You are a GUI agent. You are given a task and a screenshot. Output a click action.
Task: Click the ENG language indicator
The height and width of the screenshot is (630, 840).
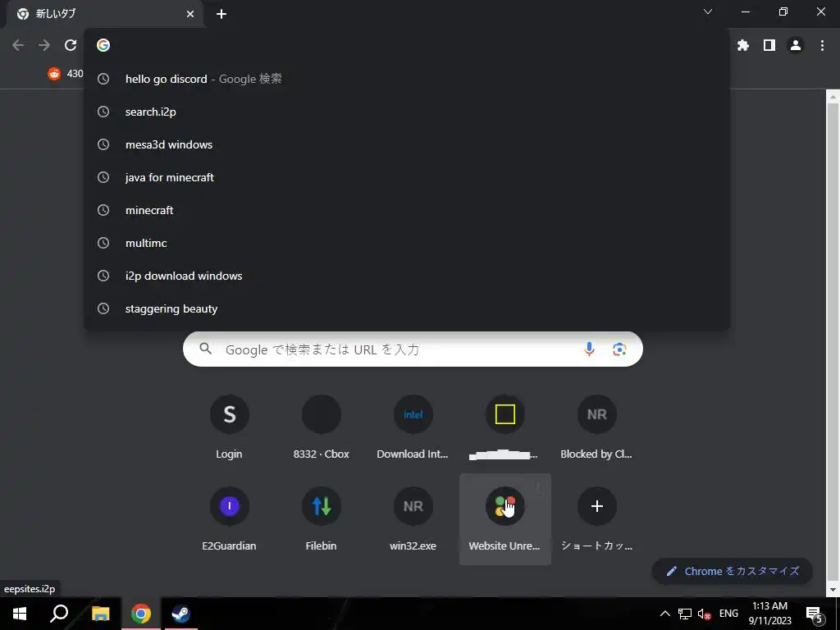pos(728,614)
